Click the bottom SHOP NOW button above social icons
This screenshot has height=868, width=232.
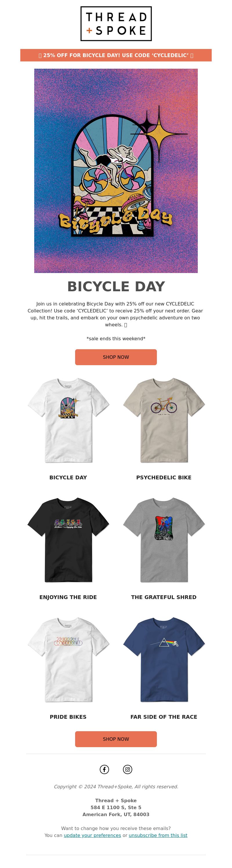tap(116, 739)
